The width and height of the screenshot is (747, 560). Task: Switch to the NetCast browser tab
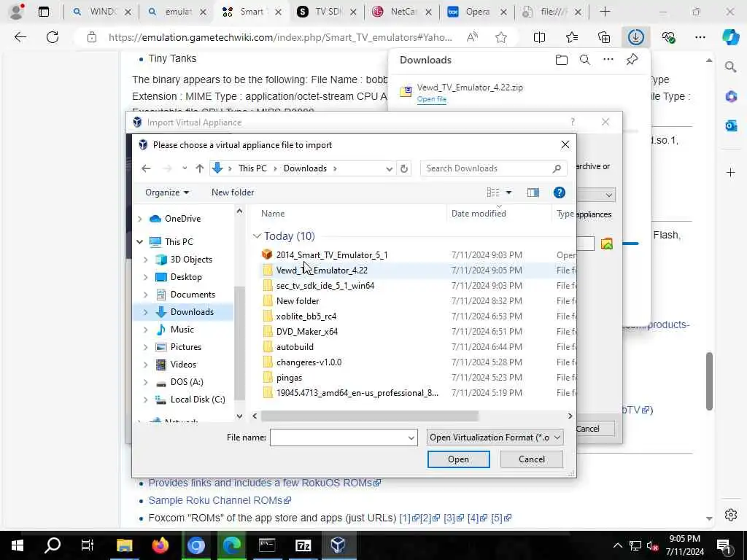tap(403, 12)
